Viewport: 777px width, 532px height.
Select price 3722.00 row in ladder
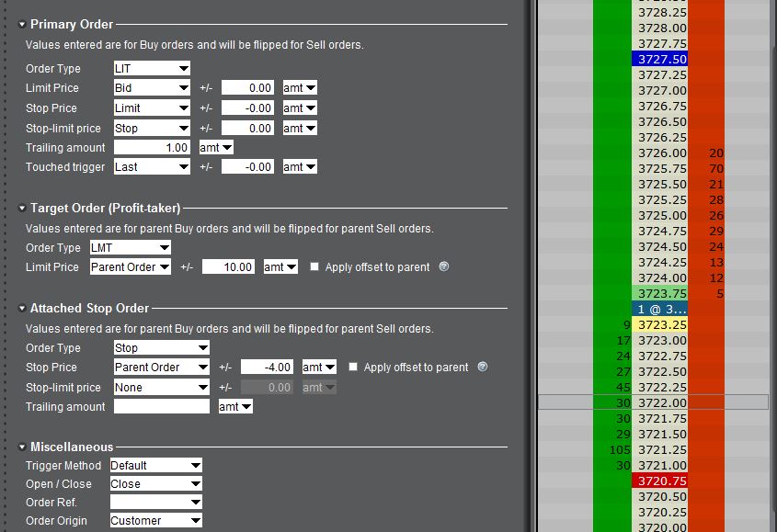pos(659,402)
